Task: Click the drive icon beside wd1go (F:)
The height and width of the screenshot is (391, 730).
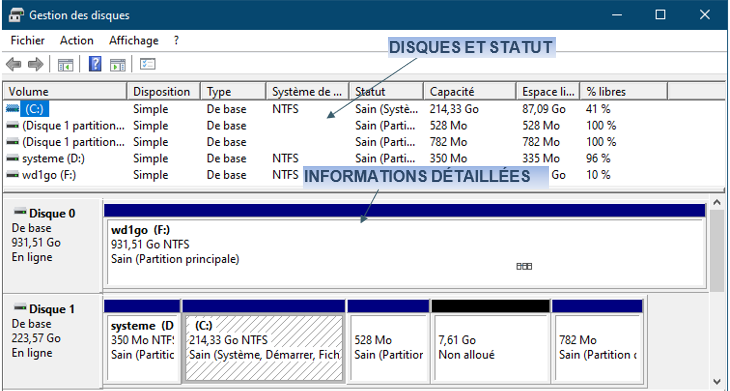Action: 13,175
